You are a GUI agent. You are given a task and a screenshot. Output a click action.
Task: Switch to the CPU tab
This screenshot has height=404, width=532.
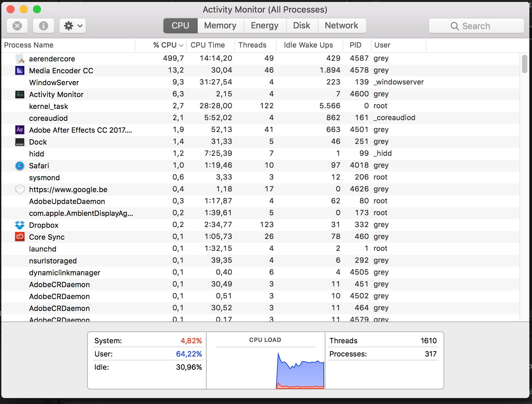point(181,26)
